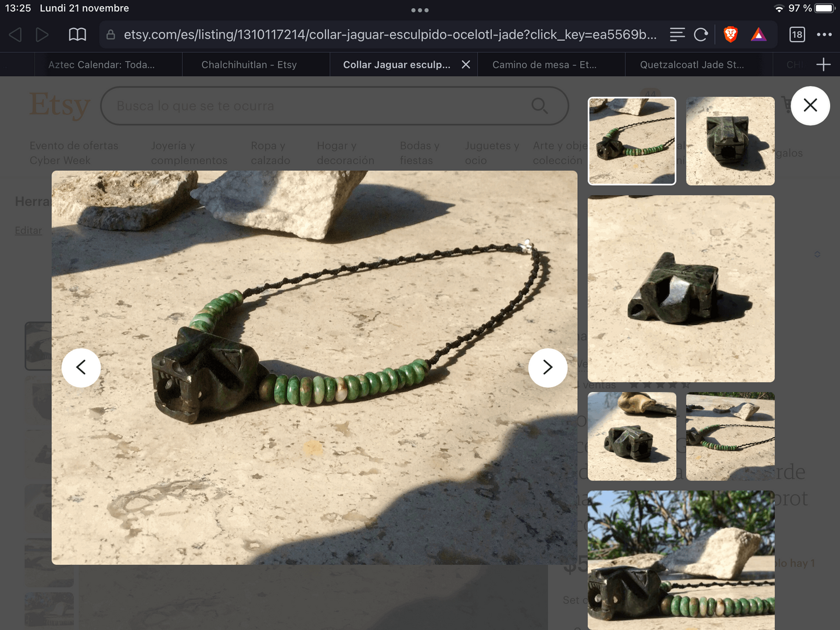Select the bottom necklace close-up thumbnail with foliage
The width and height of the screenshot is (840, 630).
click(681, 560)
